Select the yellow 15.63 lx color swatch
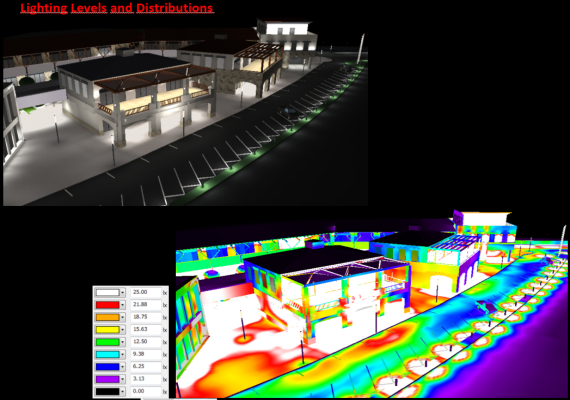This screenshot has height=400, width=570. click(x=107, y=329)
